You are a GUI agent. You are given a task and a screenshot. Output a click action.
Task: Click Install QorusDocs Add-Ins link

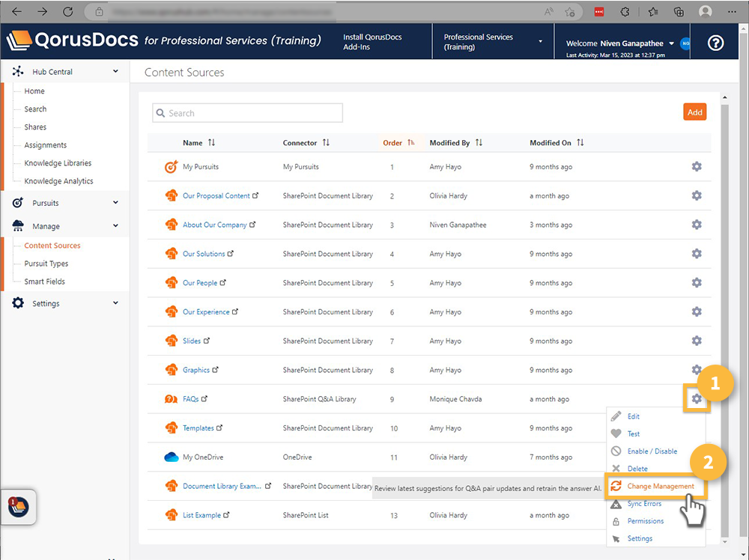372,41
